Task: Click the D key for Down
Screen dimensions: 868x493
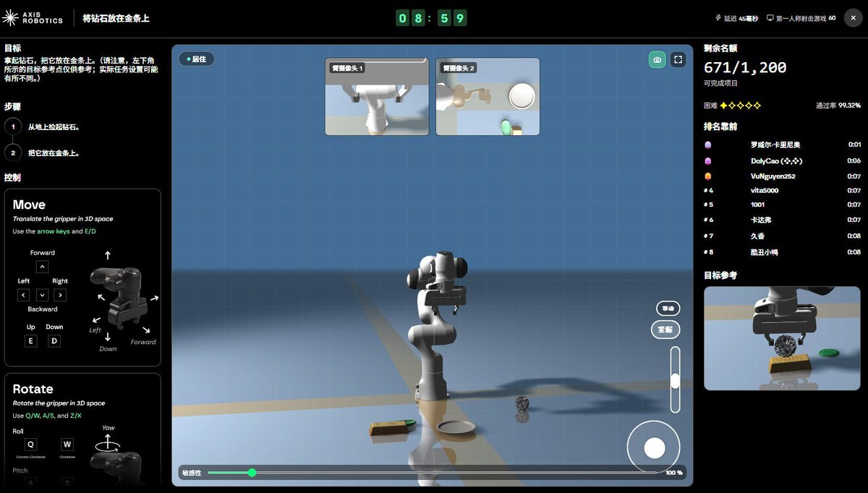Action: [x=54, y=340]
